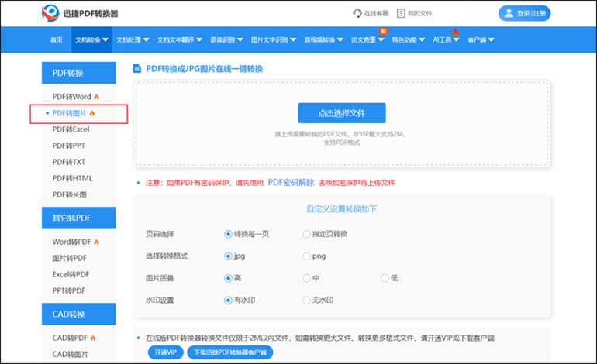Open CAD转PDF in the sidebar
Viewport: 597px width, 364px height.
pos(70,338)
